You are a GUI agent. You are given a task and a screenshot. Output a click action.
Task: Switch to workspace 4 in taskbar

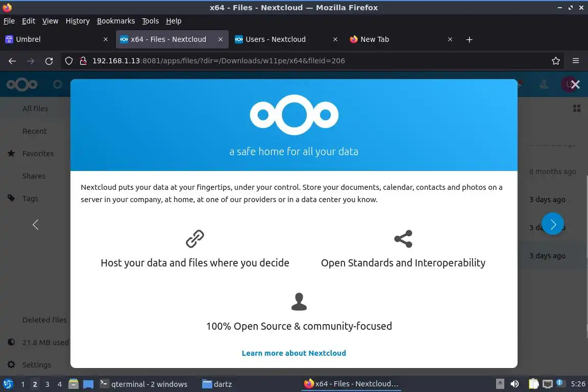coord(60,384)
